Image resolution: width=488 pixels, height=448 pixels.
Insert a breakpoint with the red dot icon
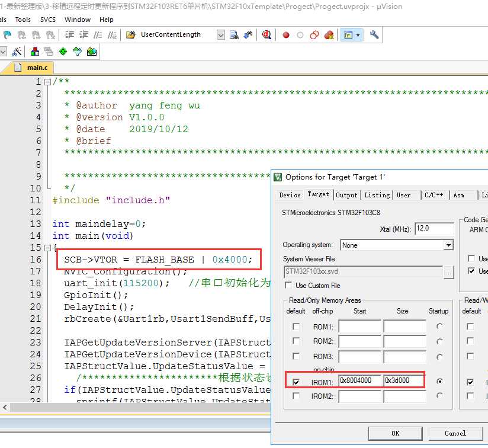tap(285, 35)
